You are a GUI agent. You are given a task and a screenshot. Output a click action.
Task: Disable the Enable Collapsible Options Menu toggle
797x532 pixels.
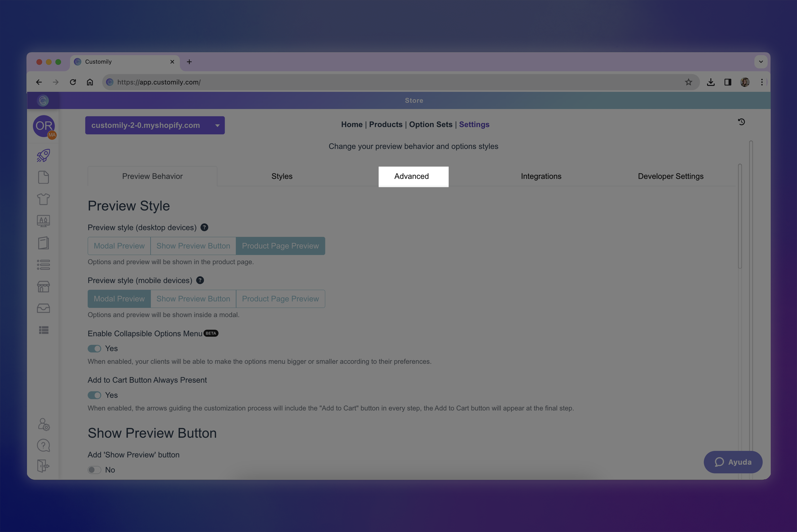[x=94, y=348]
